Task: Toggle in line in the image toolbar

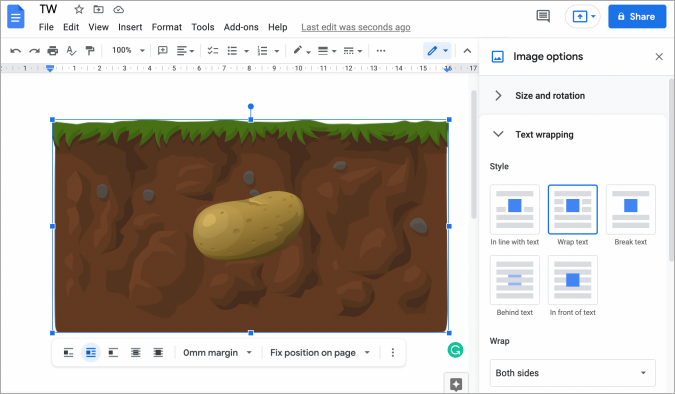Action: tap(68, 353)
